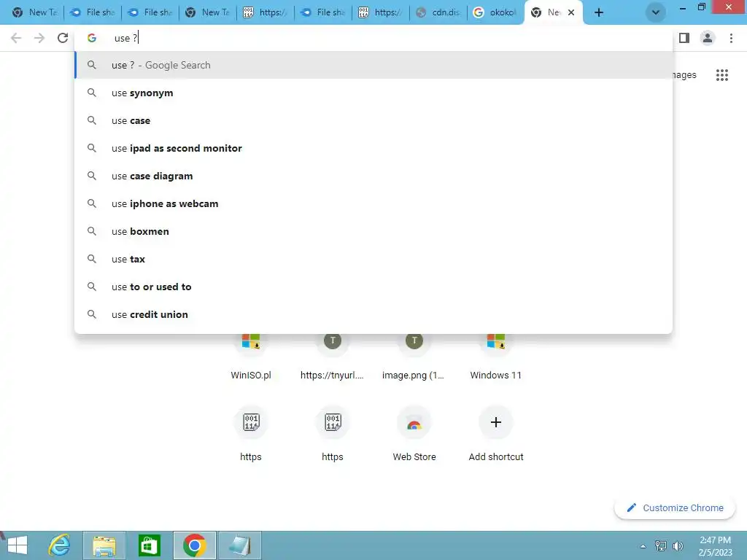This screenshot has width=747, height=560.
Task: Show hidden tray icons arrow
Action: coord(643,546)
